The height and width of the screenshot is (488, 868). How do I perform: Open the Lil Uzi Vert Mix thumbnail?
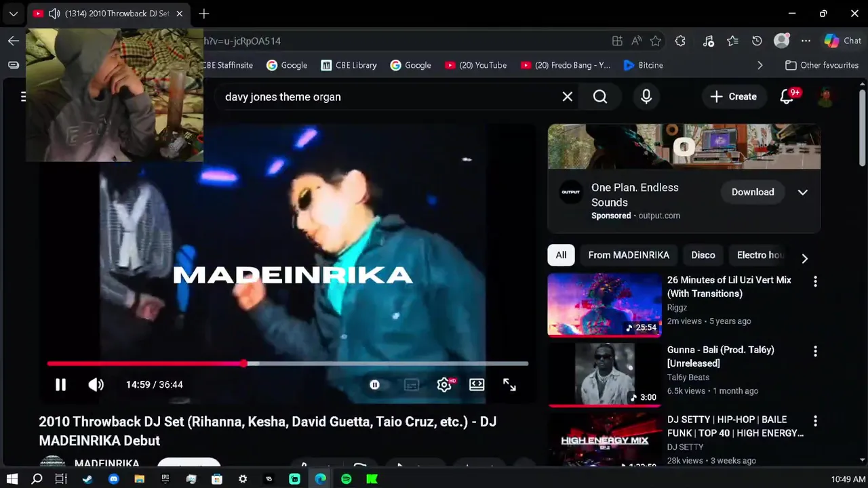(x=604, y=304)
